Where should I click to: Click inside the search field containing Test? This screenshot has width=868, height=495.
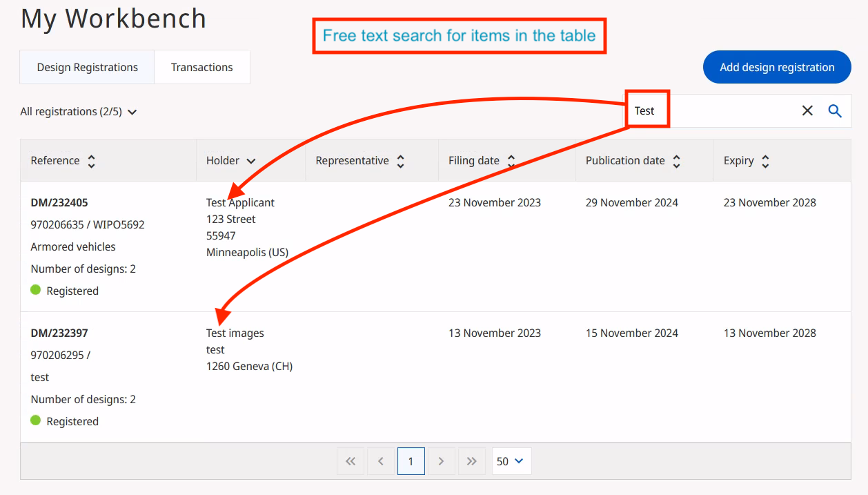pos(724,111)
